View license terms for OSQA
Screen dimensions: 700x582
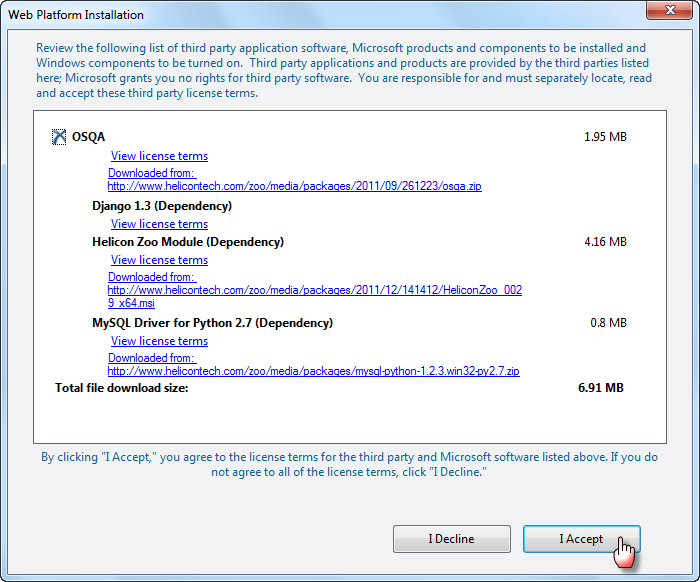[x=159, y=156]
